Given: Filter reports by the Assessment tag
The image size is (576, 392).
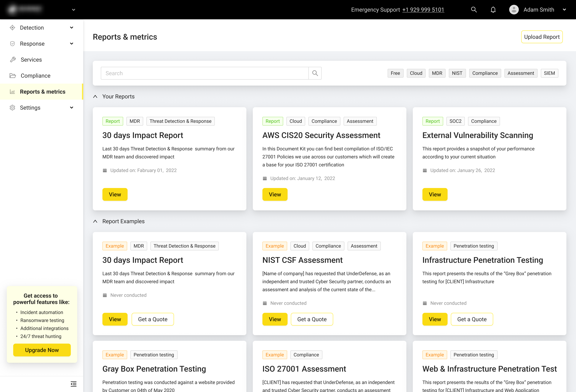Looking at the screenshot, I should point(521,73).
